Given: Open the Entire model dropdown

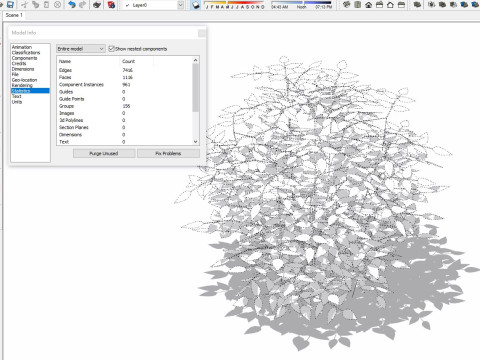Looking at the screenshot, I should (81, 49).
